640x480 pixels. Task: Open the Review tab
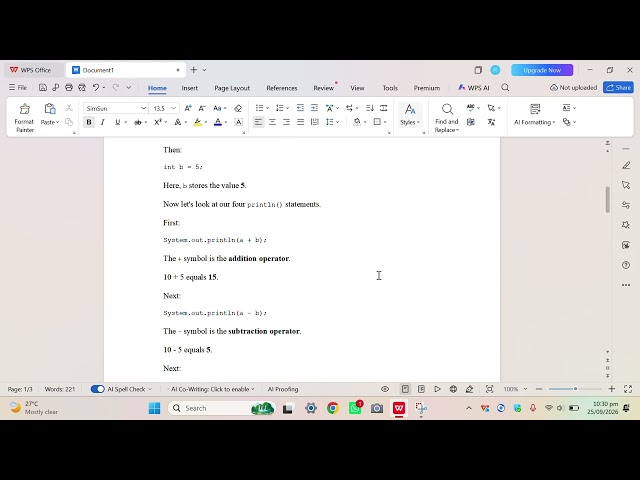coord(324,88)
